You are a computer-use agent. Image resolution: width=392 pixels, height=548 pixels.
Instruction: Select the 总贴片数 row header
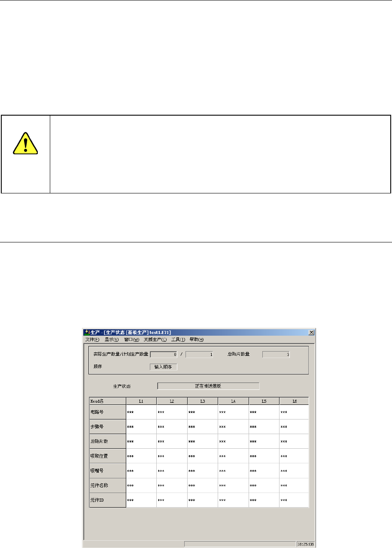click(x=107, y=441)
